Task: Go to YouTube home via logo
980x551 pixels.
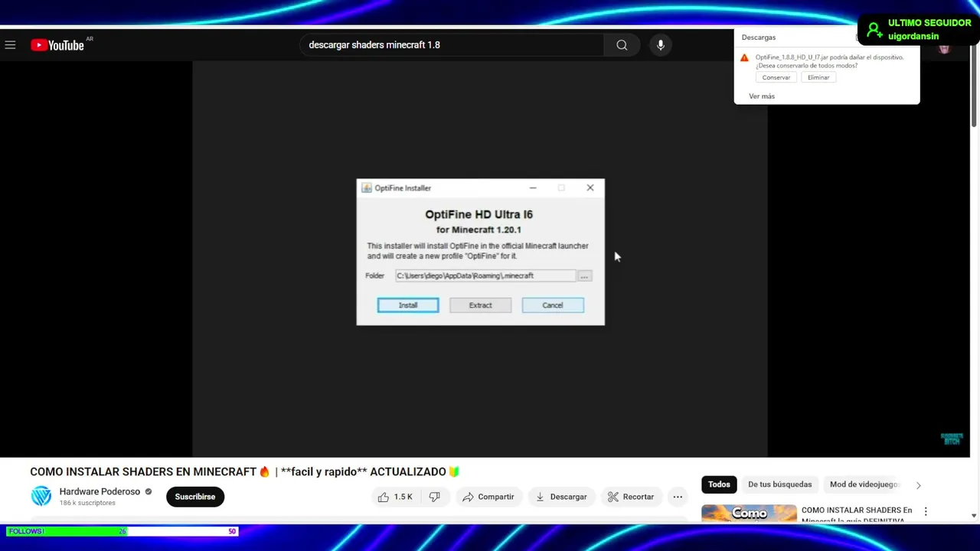Action: tap(57, 45)
